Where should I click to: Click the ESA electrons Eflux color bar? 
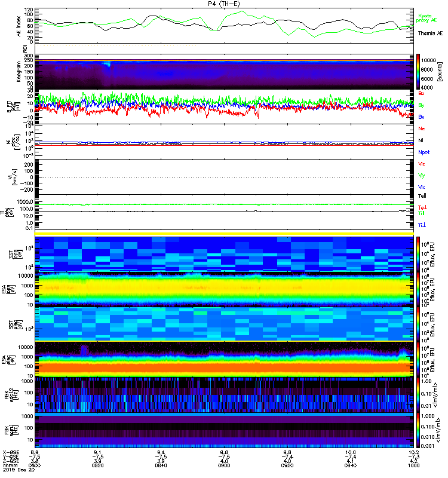418,359
